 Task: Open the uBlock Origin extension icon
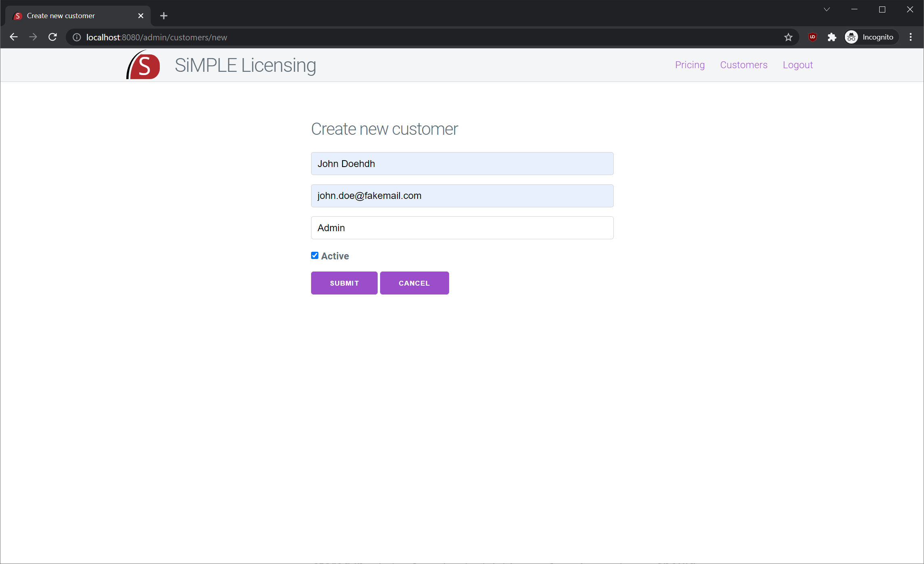pyautogui.click(x=812, y=37)
